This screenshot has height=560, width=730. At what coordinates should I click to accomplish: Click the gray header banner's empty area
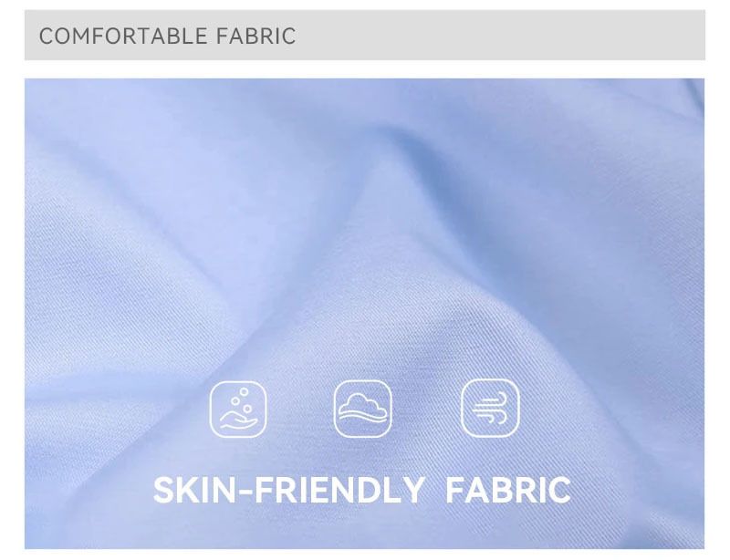(x=498, y=36)
